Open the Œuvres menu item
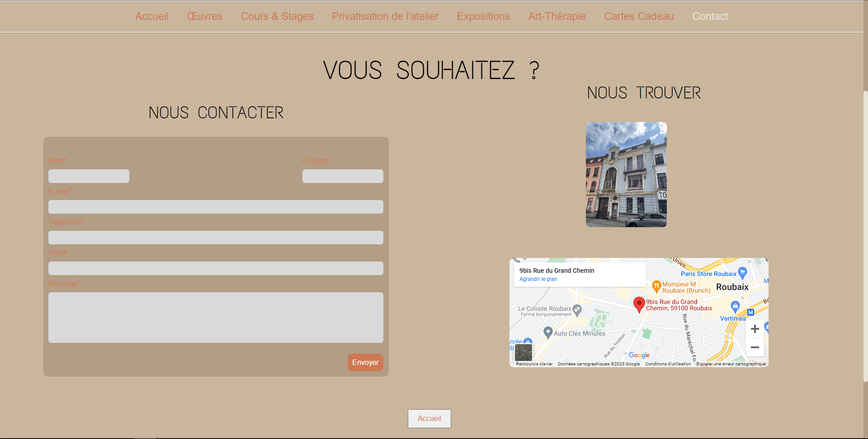The width and height of the screenshot is (868, 439). tap(205, 16)
